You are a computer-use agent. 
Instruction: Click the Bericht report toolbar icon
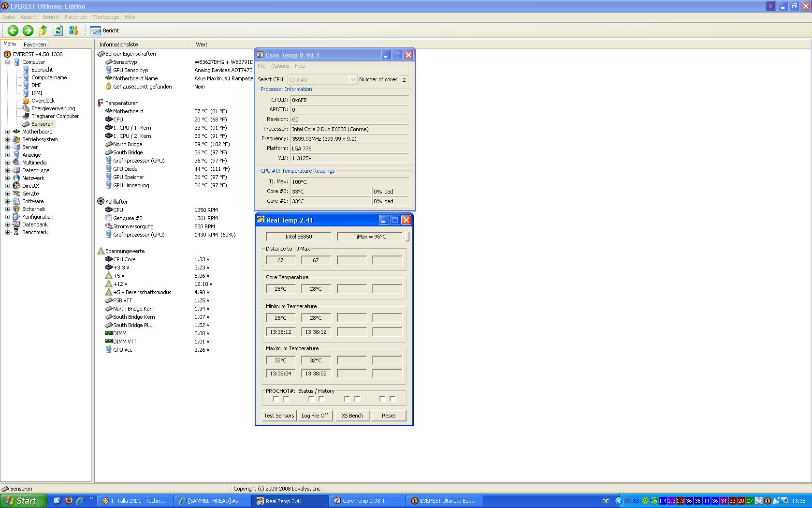(x=95, y=30)
